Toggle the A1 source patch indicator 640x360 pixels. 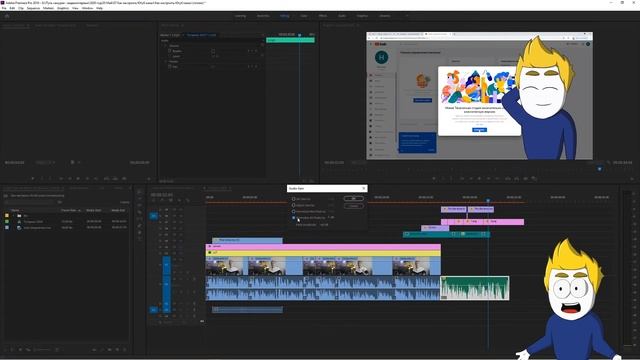153,309
